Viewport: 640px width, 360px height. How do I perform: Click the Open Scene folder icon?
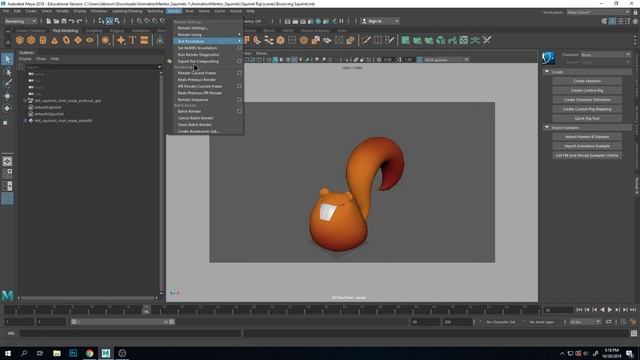click(x=56, y=21)
